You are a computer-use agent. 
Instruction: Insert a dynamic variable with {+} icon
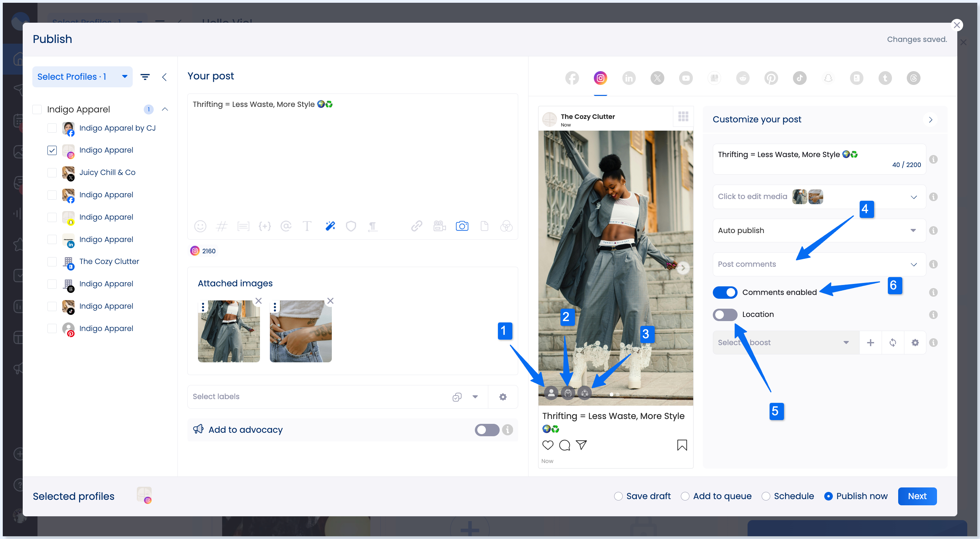tap(265, 226)
